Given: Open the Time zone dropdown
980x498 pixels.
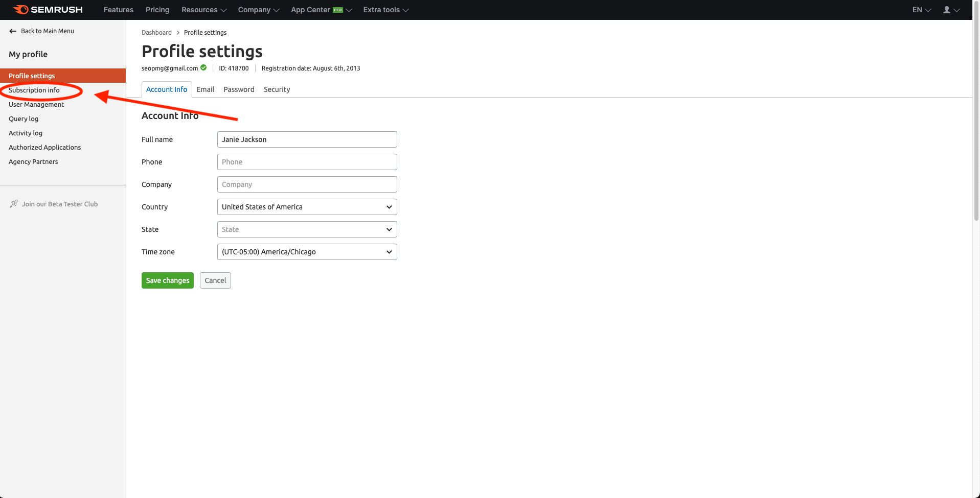Looking at the screenshot, I should tap(307, 252).
